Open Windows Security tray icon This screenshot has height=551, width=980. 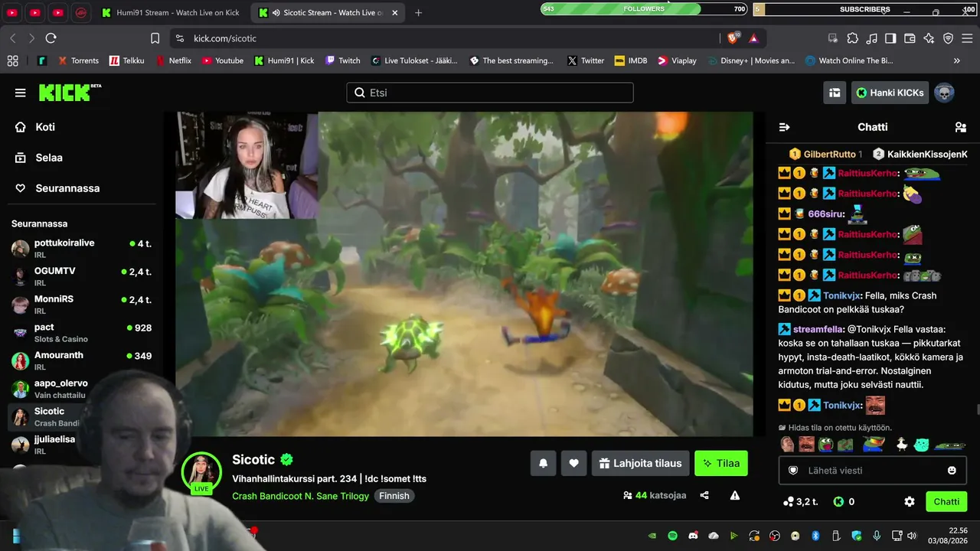click(x=857, y=536)
